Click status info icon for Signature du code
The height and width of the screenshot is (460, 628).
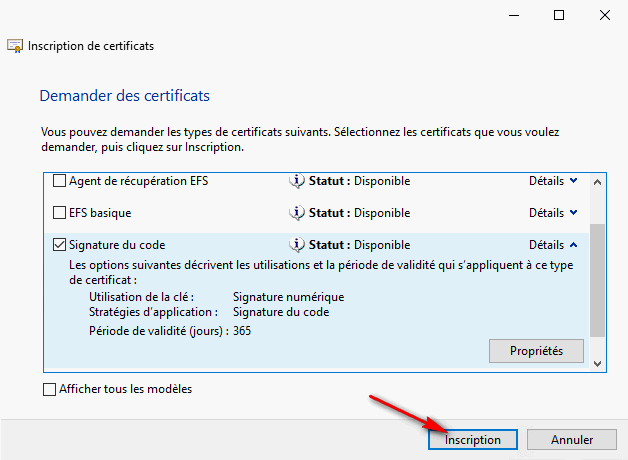(x=297, y=245)
